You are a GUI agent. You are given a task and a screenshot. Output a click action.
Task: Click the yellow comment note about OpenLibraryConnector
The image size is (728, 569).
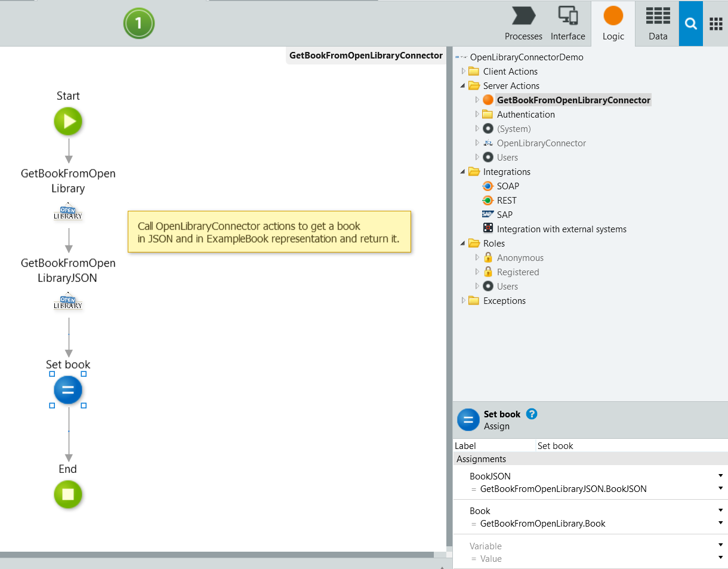270,232
